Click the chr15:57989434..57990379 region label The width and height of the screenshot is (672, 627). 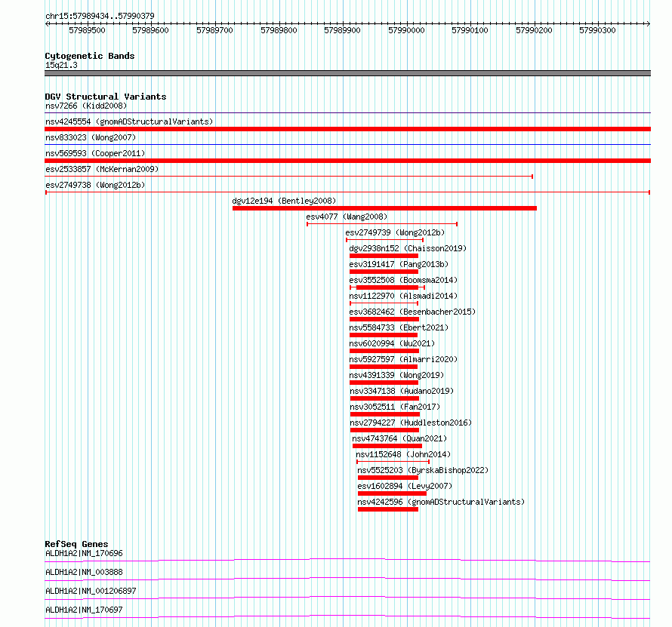100,16
